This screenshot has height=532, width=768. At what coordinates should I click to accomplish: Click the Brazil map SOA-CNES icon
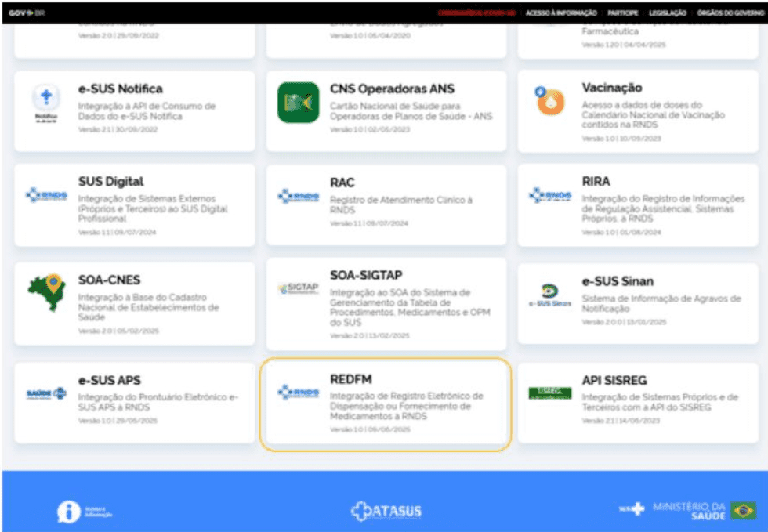[x=46, y=292]
